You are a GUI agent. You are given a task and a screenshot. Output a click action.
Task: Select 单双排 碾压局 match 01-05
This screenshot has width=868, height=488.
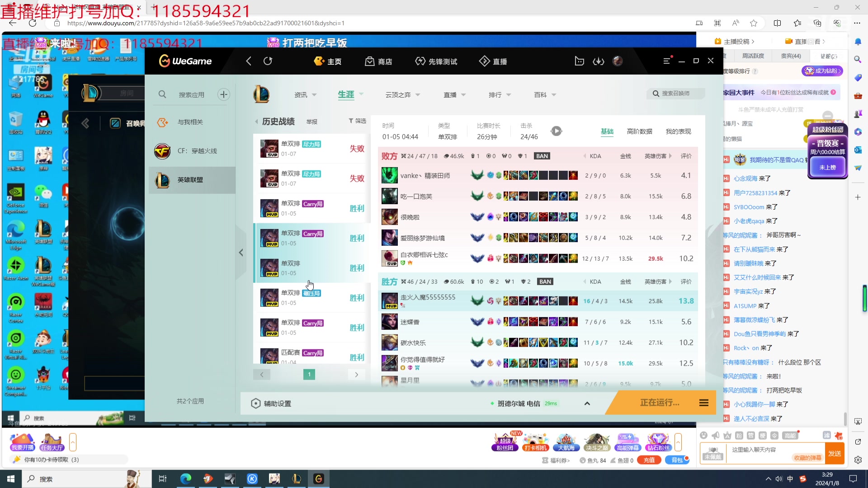click(312, 298)
